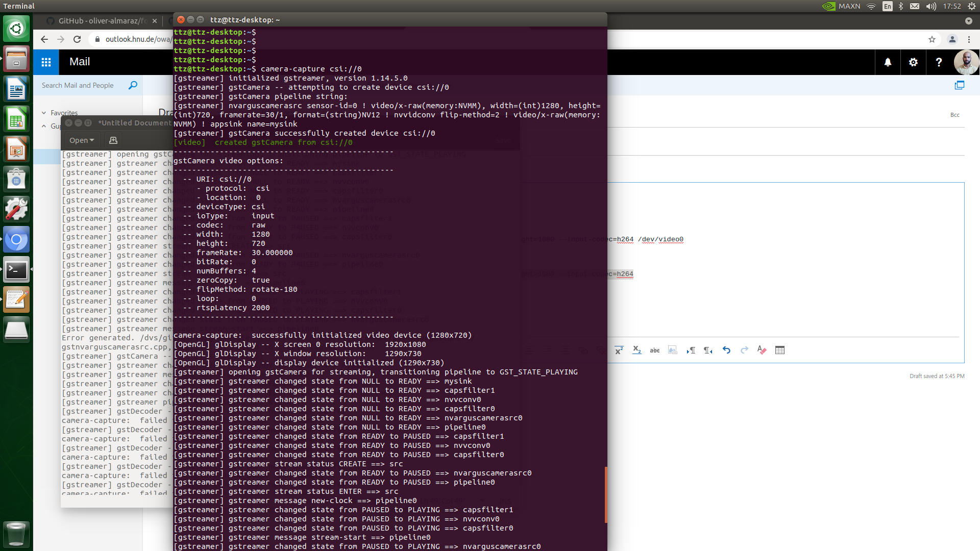
Task: Open LibreOffice Writer from the dock
Action: click(x=16, y=88)
